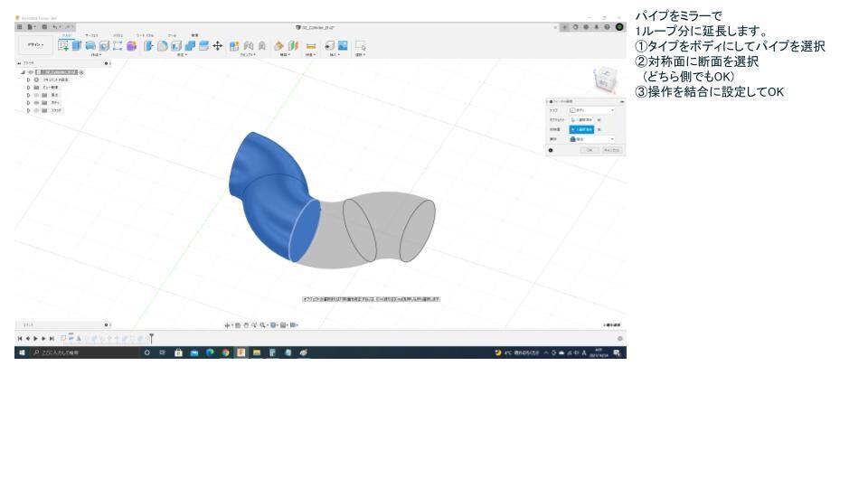
Task: Expand the Bodies tree node
Action: click(29, 103)
